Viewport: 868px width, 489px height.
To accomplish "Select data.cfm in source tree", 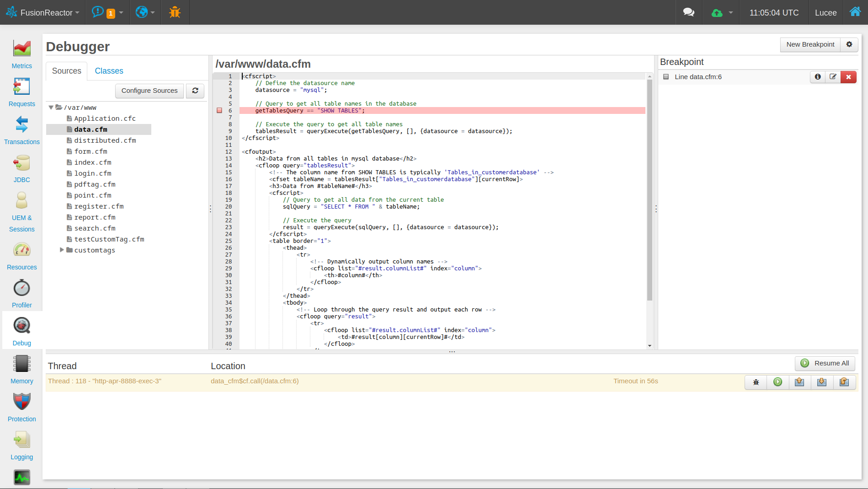I will (91, 129).
